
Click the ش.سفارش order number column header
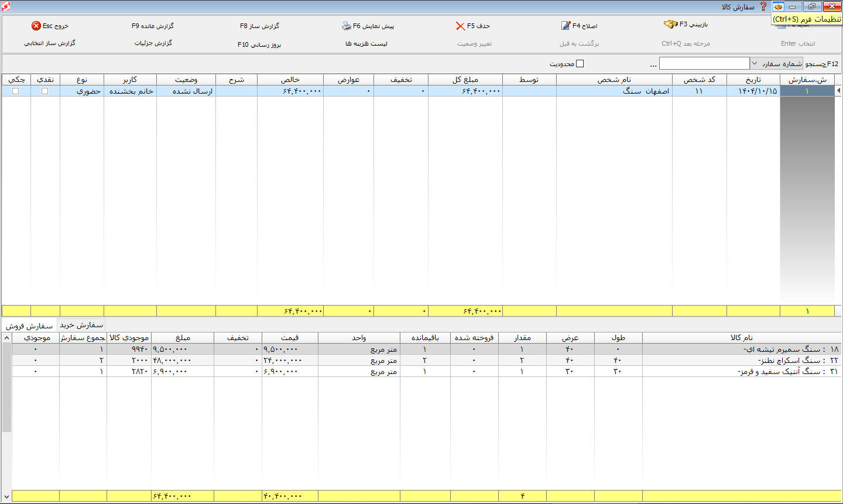point(807,80)
